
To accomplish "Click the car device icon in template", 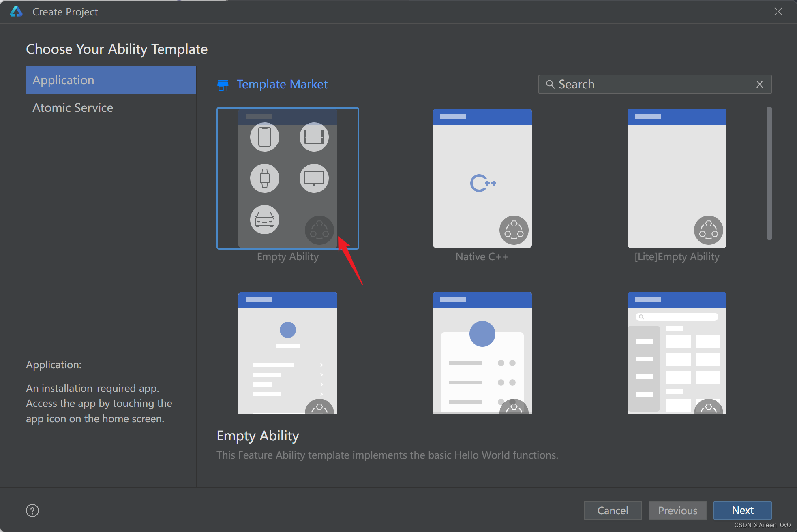I will [x=265, y=220].
